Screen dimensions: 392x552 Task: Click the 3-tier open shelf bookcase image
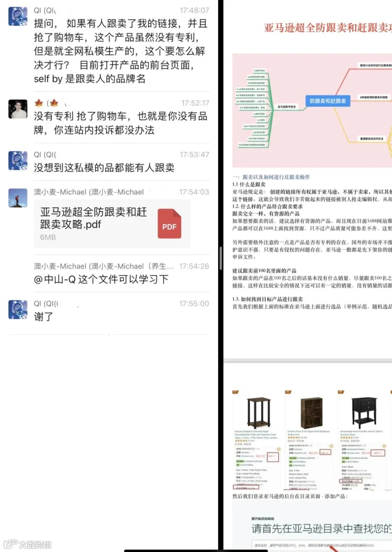tap(311, 413)
